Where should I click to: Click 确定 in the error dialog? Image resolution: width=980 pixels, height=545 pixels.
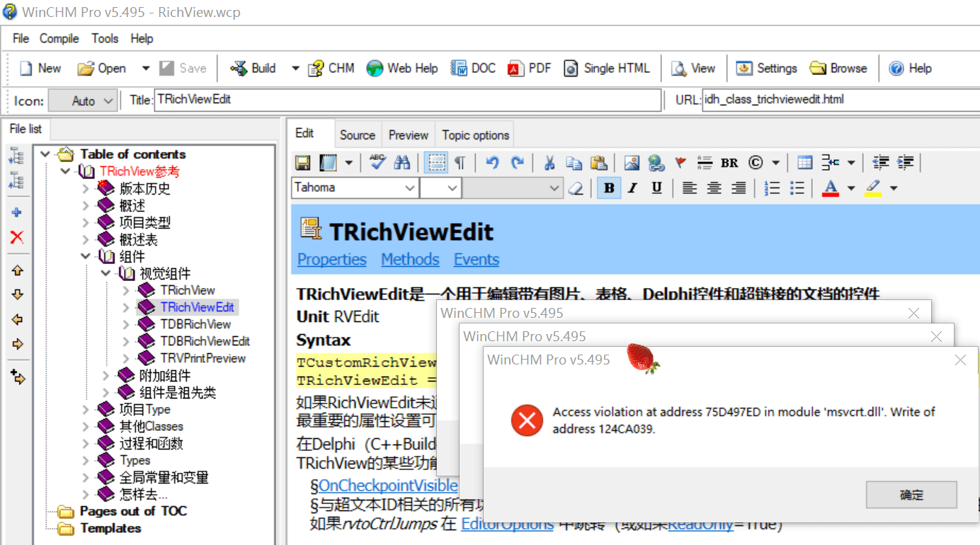[x=911, y=495]
